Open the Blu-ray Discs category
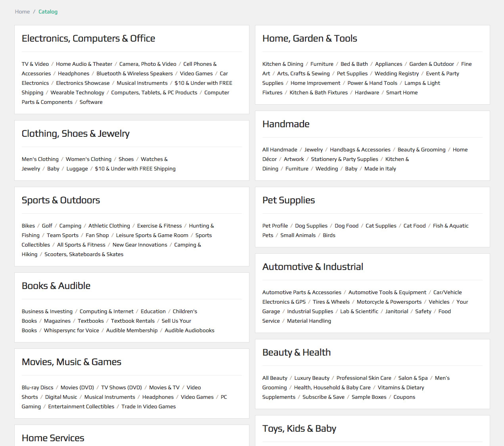This screenshot has height=446, width=504. click(x=37, y=387)
